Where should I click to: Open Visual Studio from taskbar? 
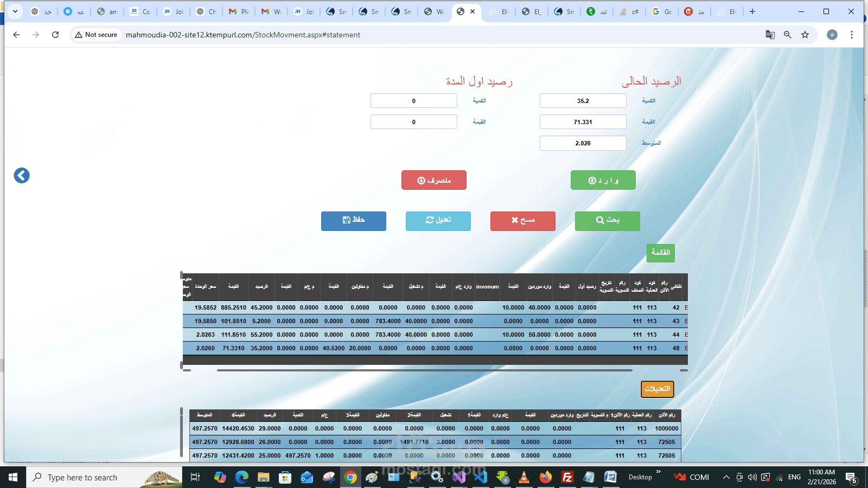[459, 477]
